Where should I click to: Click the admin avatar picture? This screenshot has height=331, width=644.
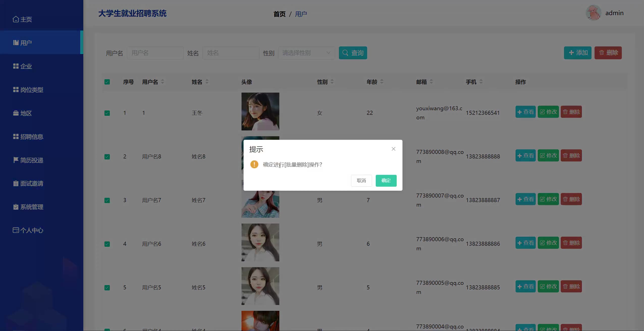coord(593,13)
